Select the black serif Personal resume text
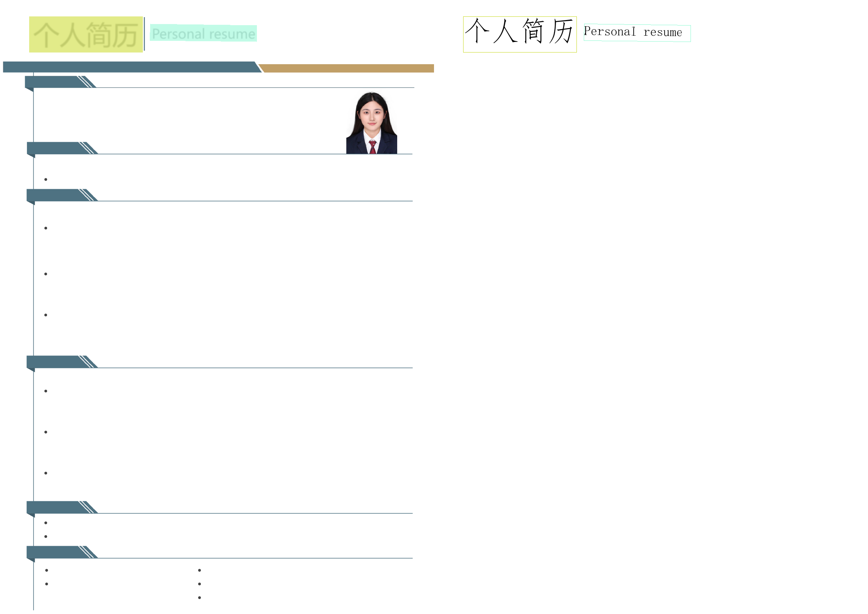 (637, 33)
